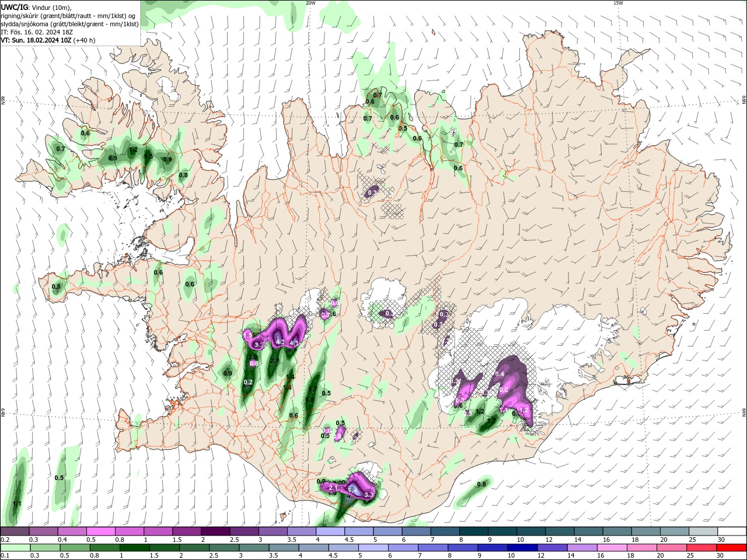
Task: Select the bottom-row dark green swatch between 1 and 1.5
Action: [x=134, y=548]
